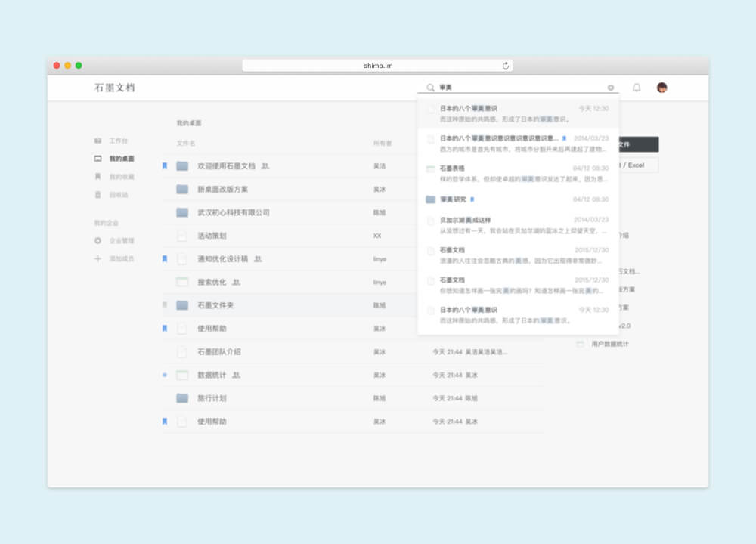Click the notification bell icon
Image resolution: width=756 pixels, height=544 pixels.
click(637, 88)
